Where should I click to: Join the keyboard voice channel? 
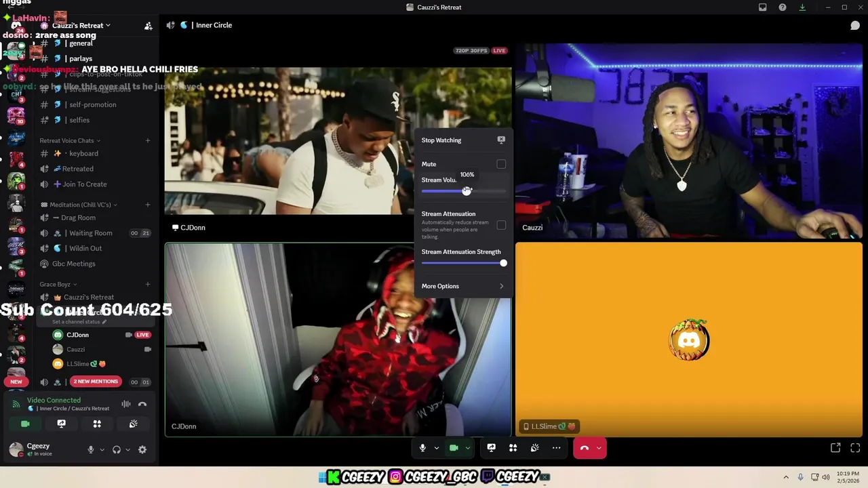pyautogui.click(x=95, y=153)
